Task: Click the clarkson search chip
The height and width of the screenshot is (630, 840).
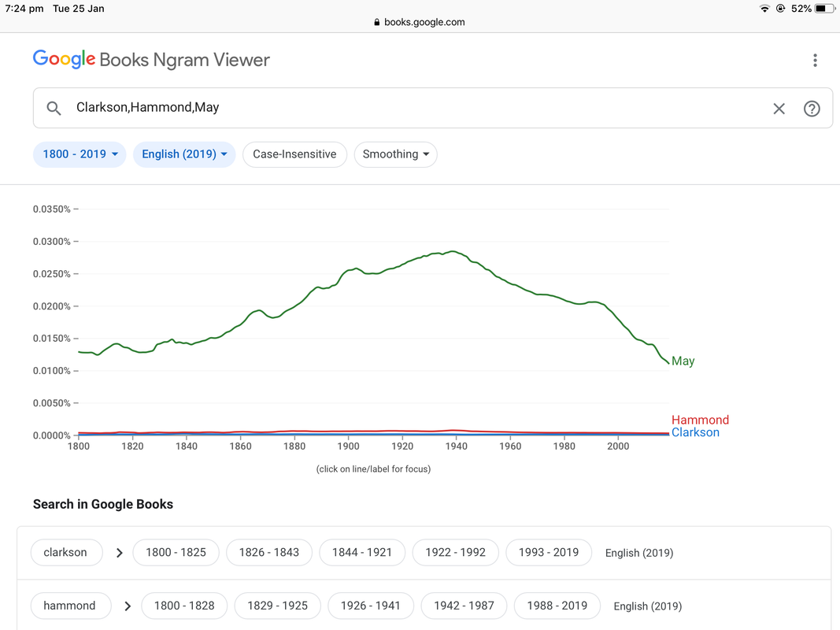Action: (x=66, y=552)
